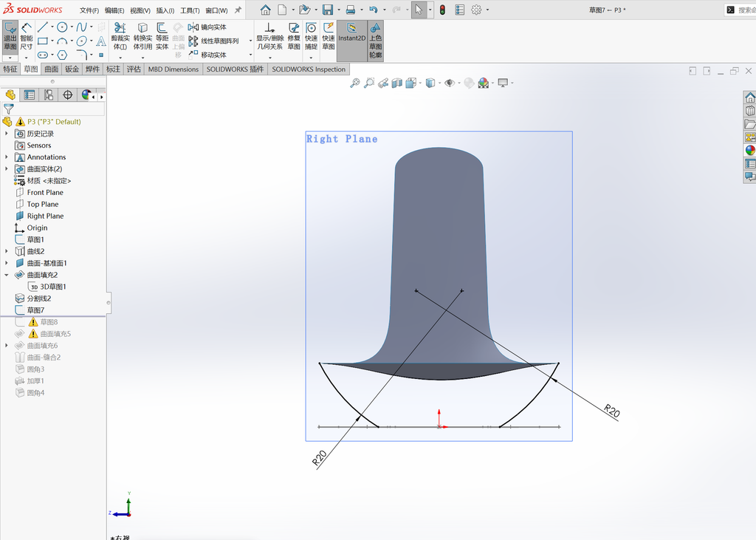Image resolution: width=756 pixels, height=540 pixels.
Task: Select the Ellipse sketch tool
Action: [81, 41]
